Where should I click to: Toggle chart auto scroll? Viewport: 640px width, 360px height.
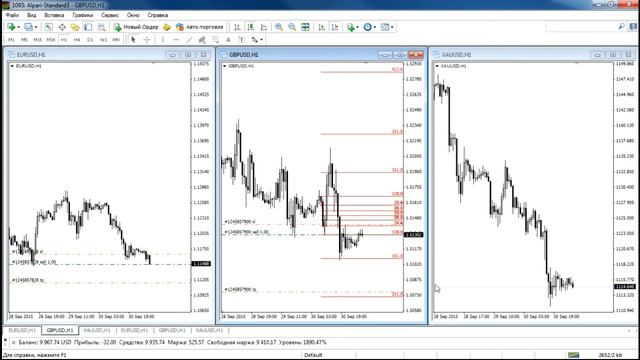(x=322, y=27)
